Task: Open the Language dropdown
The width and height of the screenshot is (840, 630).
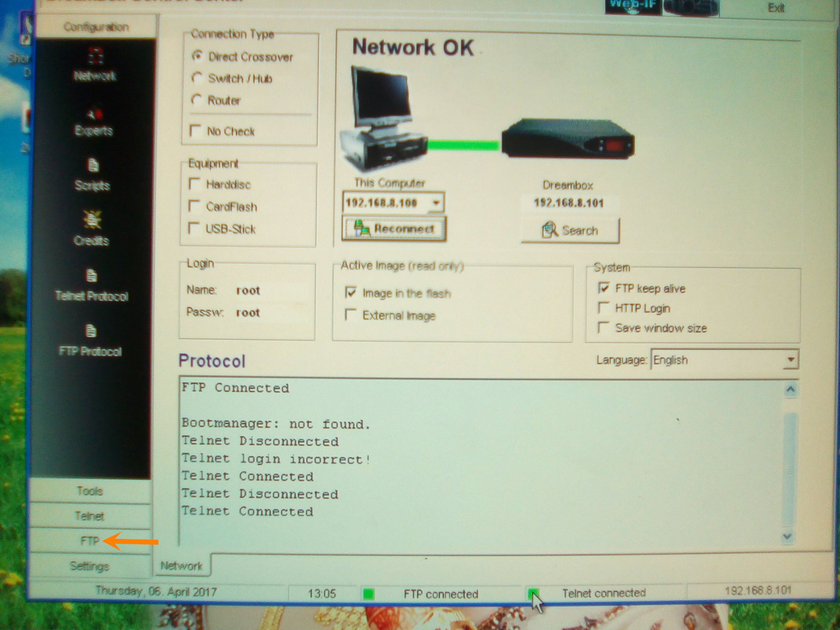Action: (x=791, y=360)
